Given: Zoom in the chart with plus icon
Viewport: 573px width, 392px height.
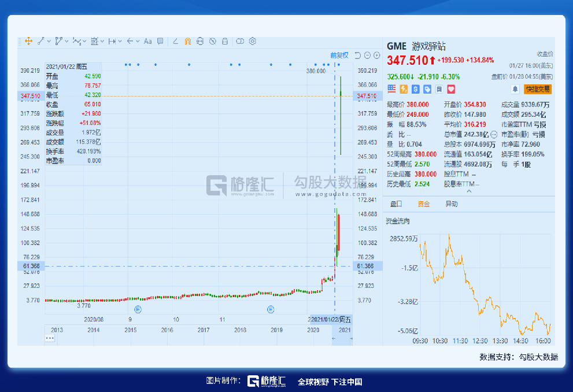Looking at the screenshot, I should (377, 55).
